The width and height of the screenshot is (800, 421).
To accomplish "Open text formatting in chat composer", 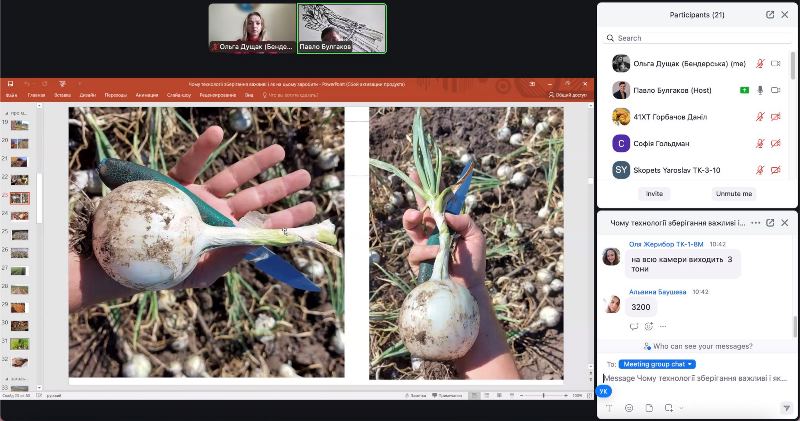I will (x=609, y=408).
